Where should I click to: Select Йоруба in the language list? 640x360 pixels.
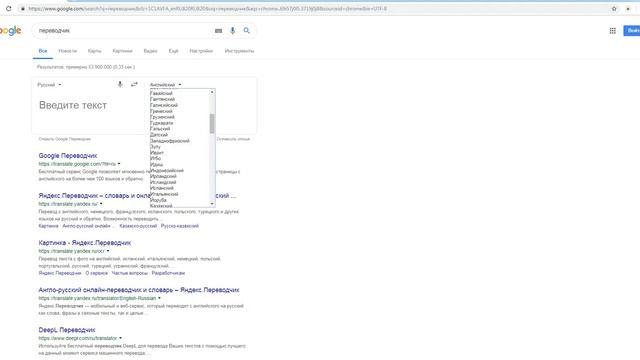pyautogui.click(x=158, y=200)
